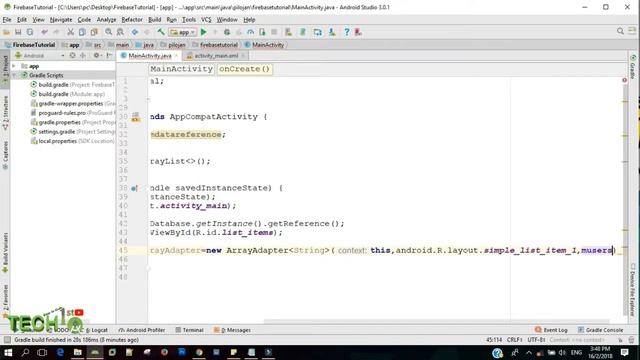Click the Search Everywhere magnifier icon
This screenshot has width=640, height=360.
coord(620,31)
